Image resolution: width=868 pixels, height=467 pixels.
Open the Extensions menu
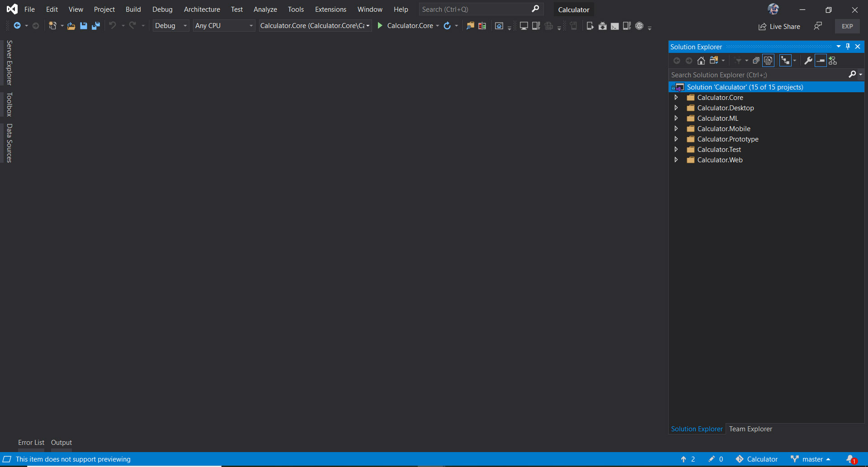330,9
